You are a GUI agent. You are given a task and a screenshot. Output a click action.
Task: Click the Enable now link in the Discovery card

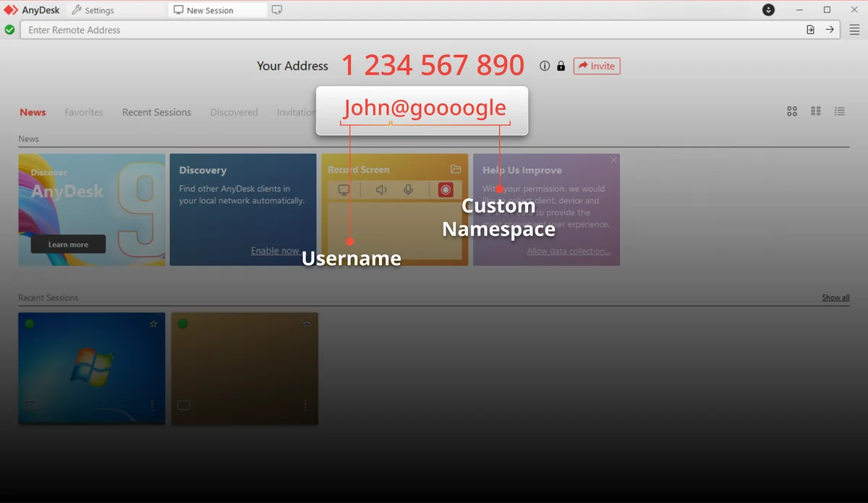pos(275,251)
